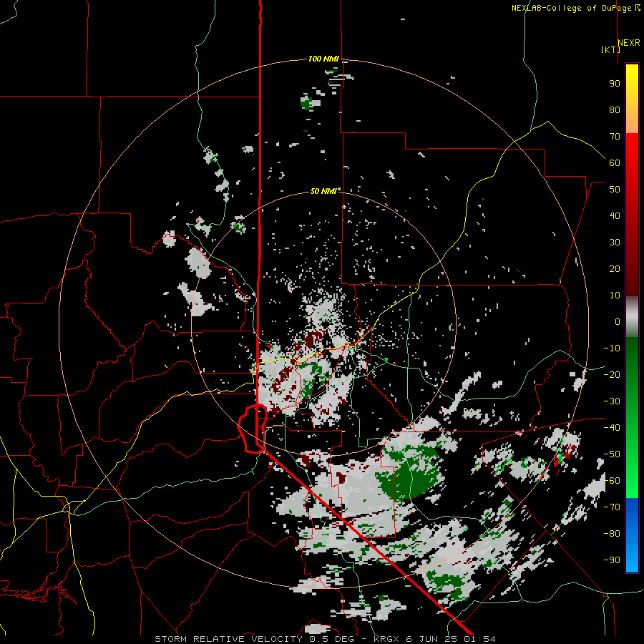Click the positive 20 knot scale label

pos(615,269)
